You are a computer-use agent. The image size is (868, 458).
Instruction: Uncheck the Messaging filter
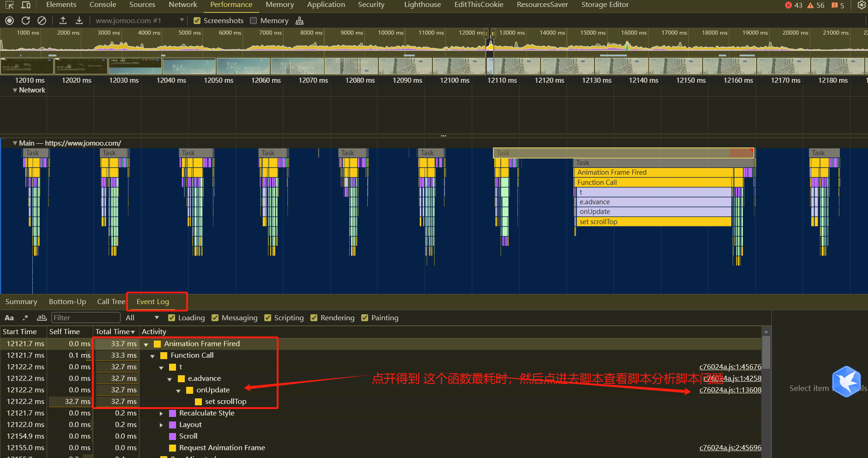click(x=215, y=318)
